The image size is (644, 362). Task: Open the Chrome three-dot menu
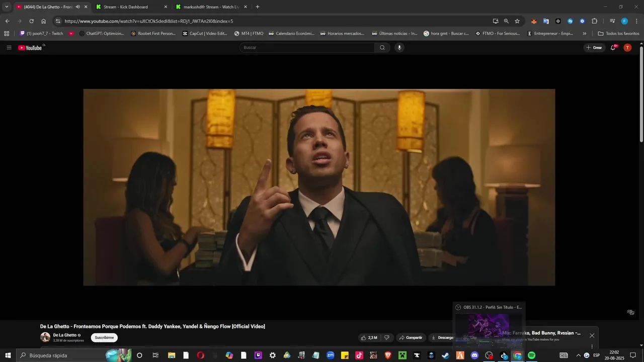pyautogui.click(x=636, y=21)
